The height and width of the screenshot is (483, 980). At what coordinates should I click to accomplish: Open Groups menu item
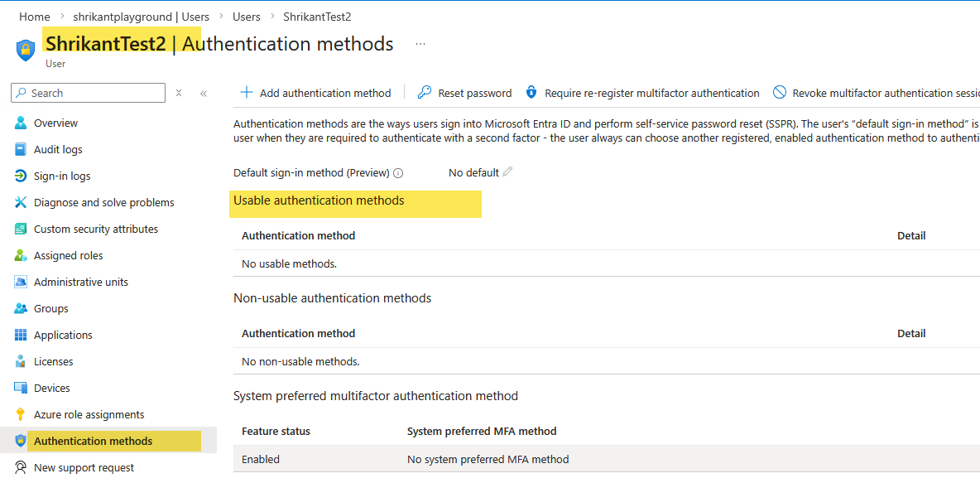(51, 308)
